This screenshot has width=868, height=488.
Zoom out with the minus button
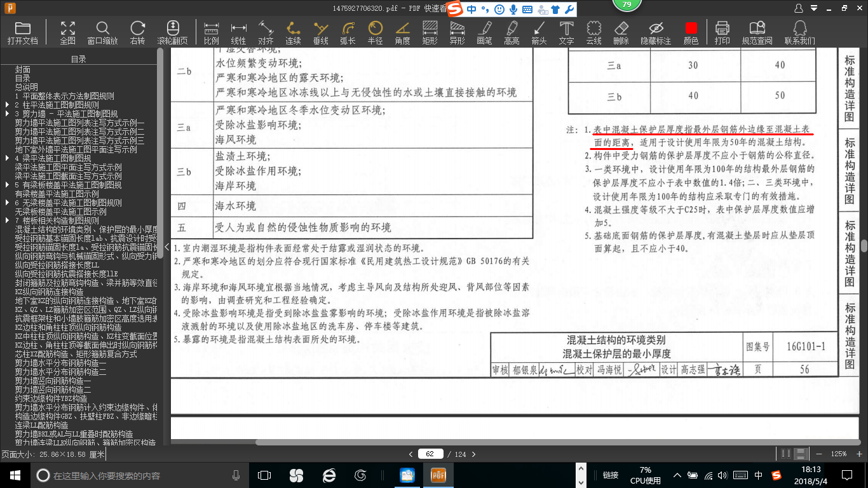[x=820, y=454]
